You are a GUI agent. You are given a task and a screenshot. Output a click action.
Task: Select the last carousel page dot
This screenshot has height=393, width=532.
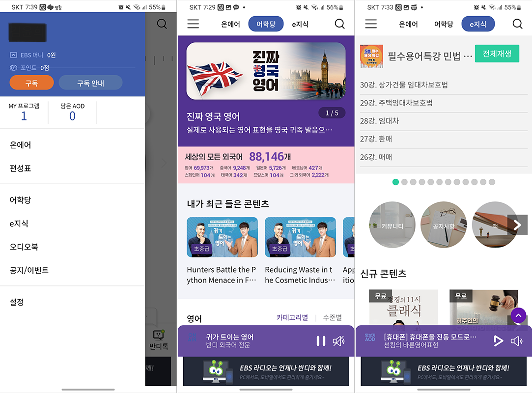[492, 182]
